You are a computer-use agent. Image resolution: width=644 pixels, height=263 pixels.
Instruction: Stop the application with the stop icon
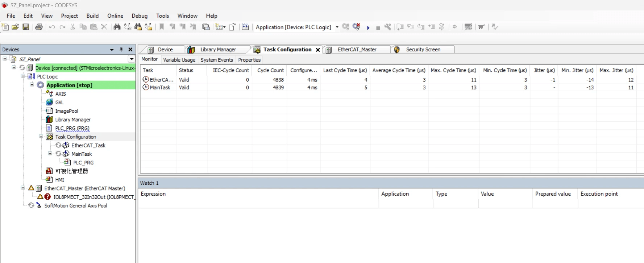pyautogui.click(x=378, y=28)
